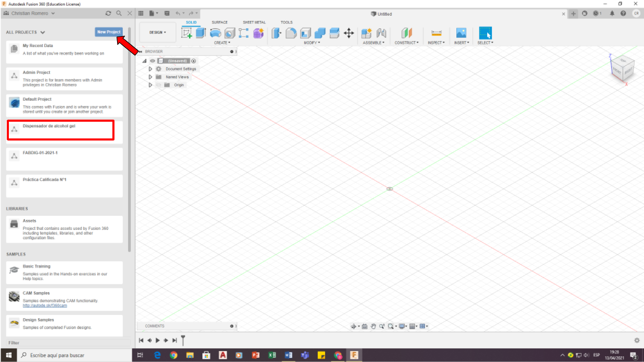Viewport: 644px width, 362px height.
Task: Select the Pan hand tool
Action: (374, 326)
